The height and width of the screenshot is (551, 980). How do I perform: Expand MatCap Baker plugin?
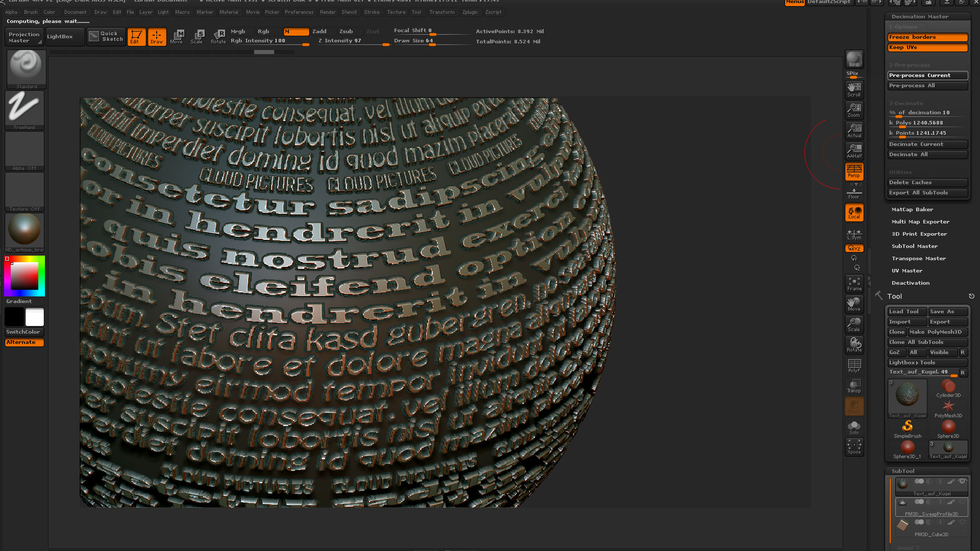tap(912, 210)
